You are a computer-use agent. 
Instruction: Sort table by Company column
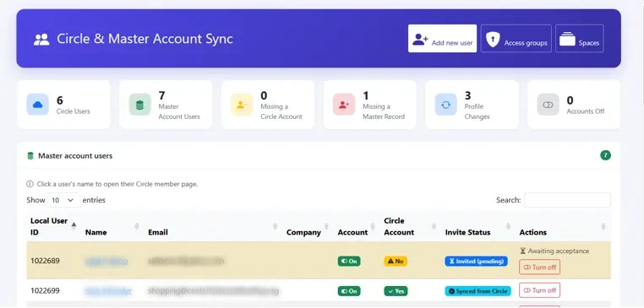click(308, 226)
